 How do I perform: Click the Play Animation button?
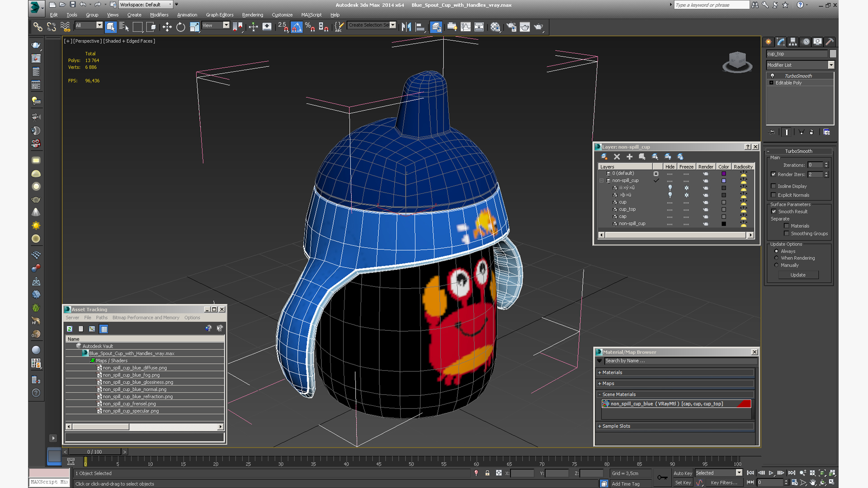pyautogui.click(x=771, y=473)
